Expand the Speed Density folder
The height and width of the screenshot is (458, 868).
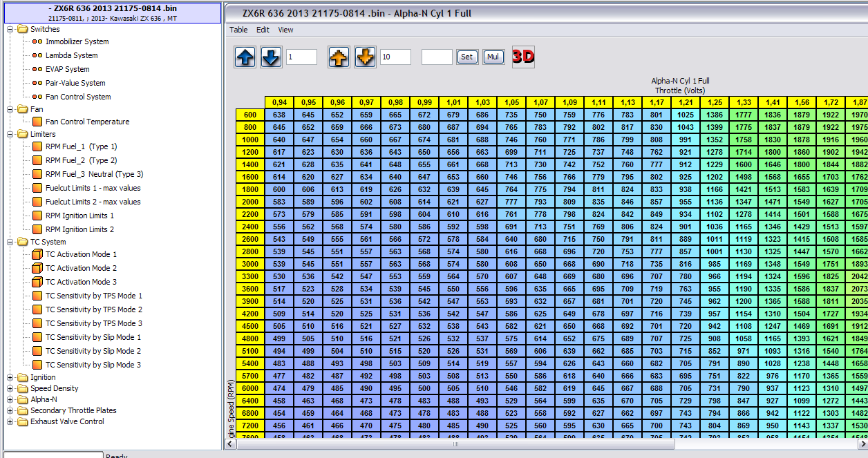(x=10, y=388)
